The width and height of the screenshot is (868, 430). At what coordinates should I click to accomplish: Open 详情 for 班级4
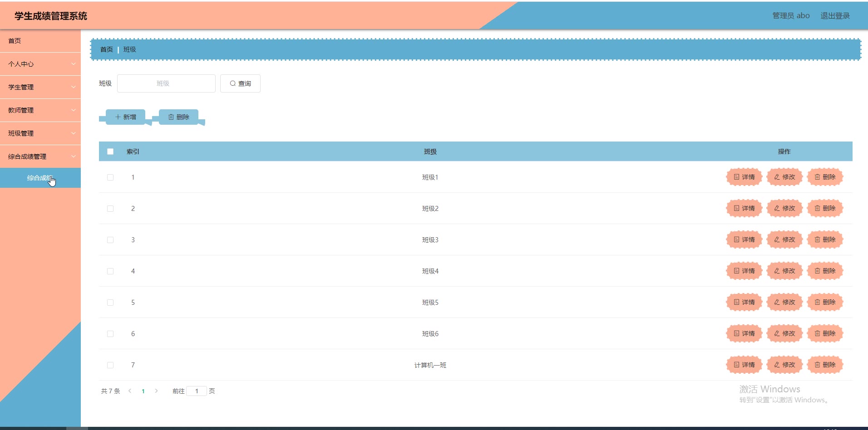pos(744,271)
